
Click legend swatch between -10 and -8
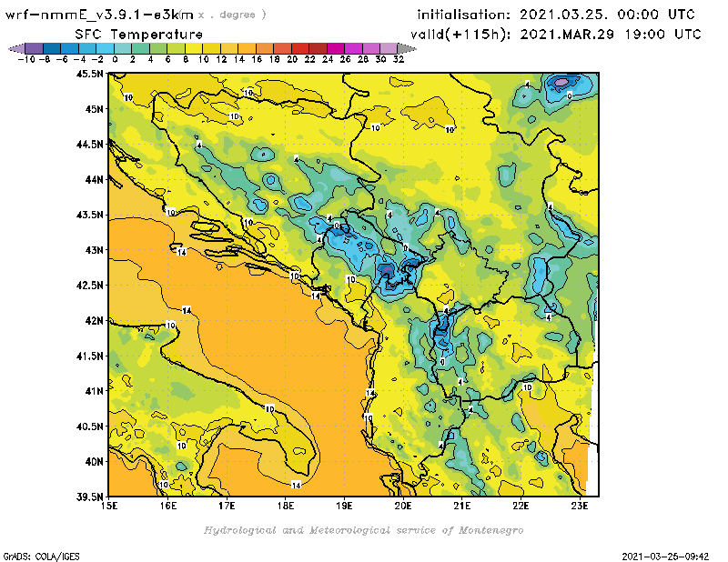click(35, 48)
